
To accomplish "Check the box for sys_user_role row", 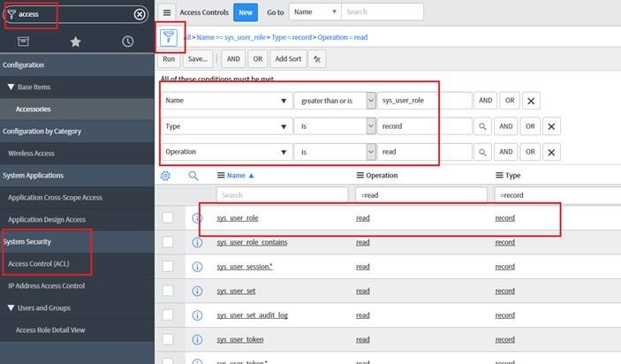I will click(168, 217).
